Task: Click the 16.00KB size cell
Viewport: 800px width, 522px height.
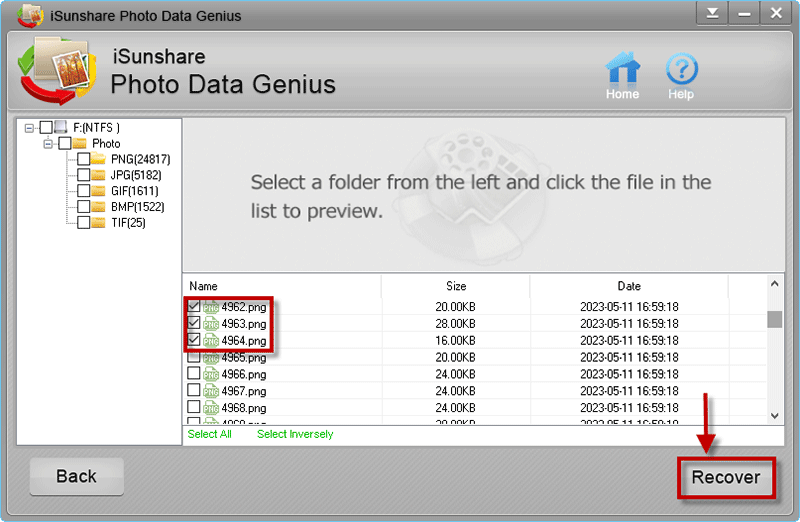Action: click(456, 340)
